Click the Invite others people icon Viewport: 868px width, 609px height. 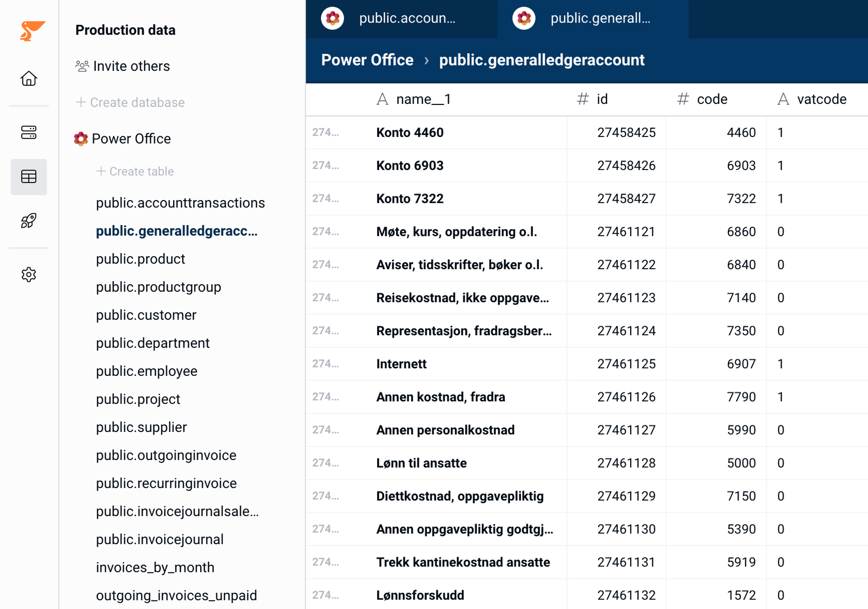click(82, 66)
